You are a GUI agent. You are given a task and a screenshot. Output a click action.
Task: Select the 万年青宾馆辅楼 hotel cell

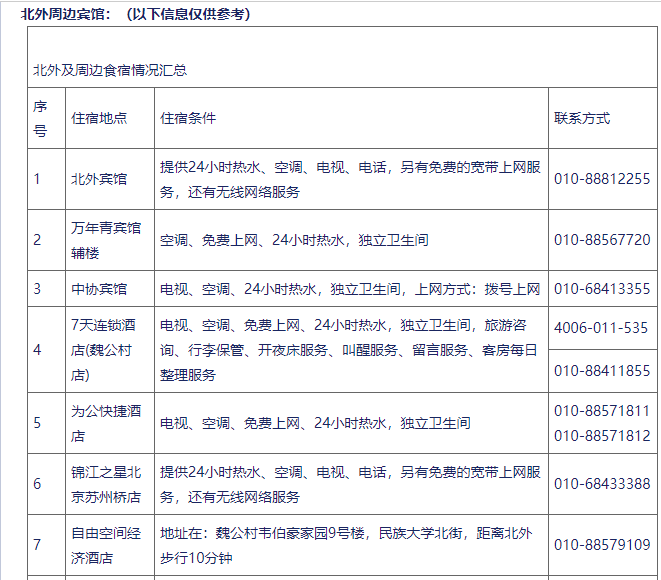tap(106, 240)
